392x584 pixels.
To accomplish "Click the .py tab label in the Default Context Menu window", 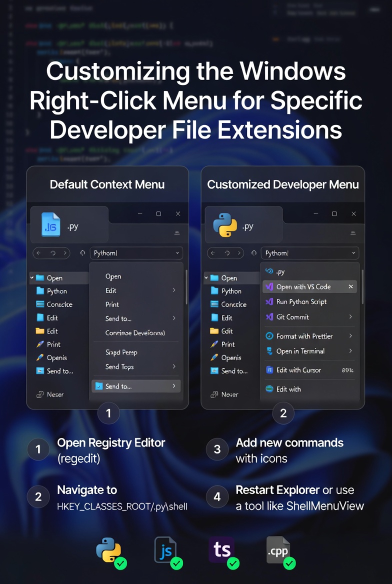I will 73,226.
